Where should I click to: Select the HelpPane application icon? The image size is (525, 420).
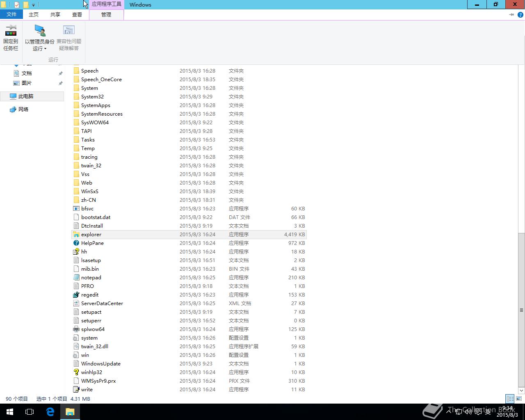click(x=76, y=243)
